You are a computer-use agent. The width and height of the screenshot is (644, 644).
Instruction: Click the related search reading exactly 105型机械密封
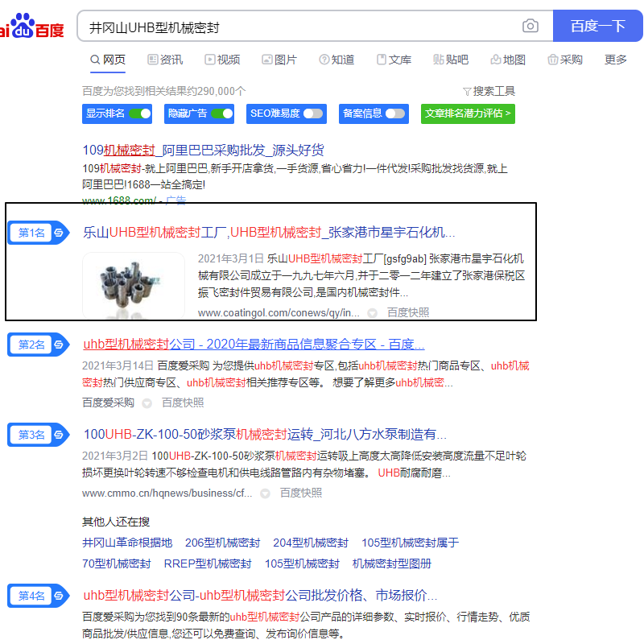coord(302,564)
